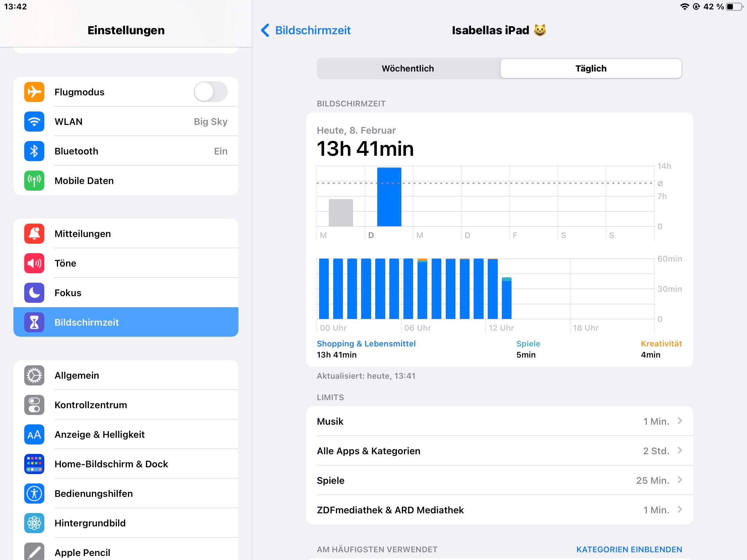Open Alle Apps & Kategorien limit chevron
The height and width of the screenshot is (560, 747).
[679, 451]
